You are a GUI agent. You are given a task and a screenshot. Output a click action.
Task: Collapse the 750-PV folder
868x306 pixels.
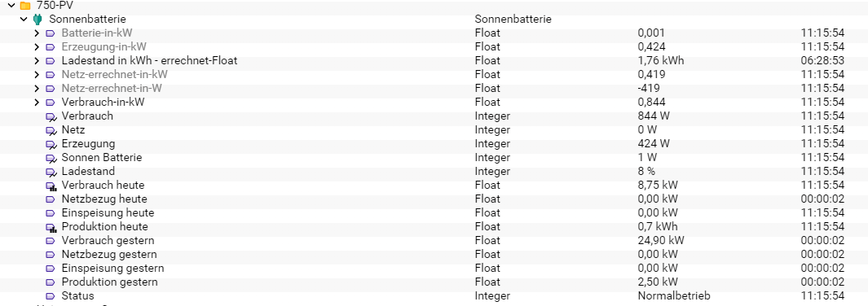[x=11, y=6]
